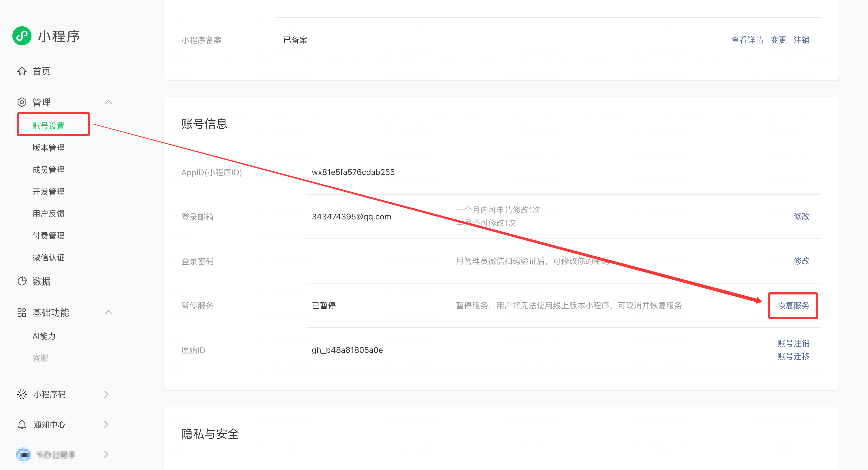868x470 pixels.
Task: Click the 首页 navigation label
Action: [x=42, y=71]
